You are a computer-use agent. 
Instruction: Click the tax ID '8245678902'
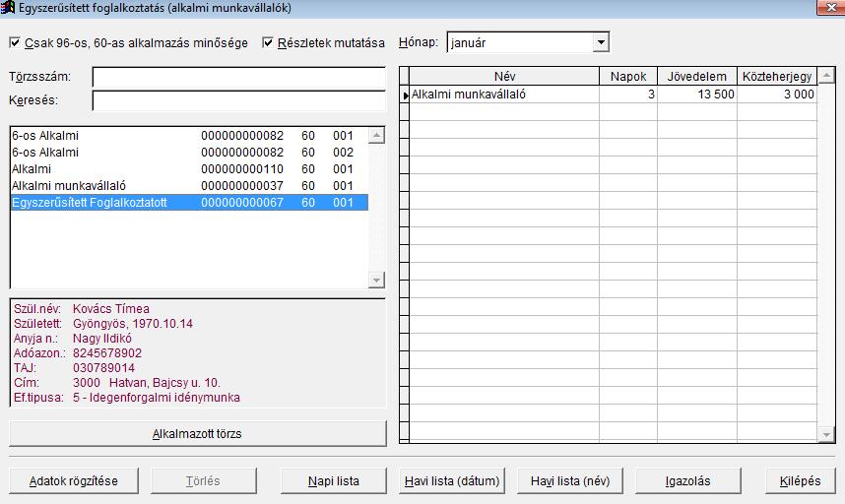107,353
